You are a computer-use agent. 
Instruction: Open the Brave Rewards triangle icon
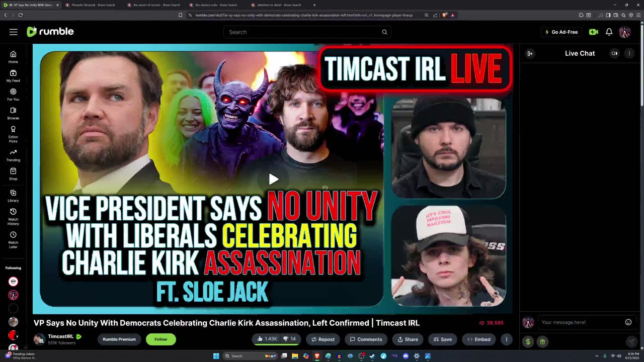[x=452, y=15]
